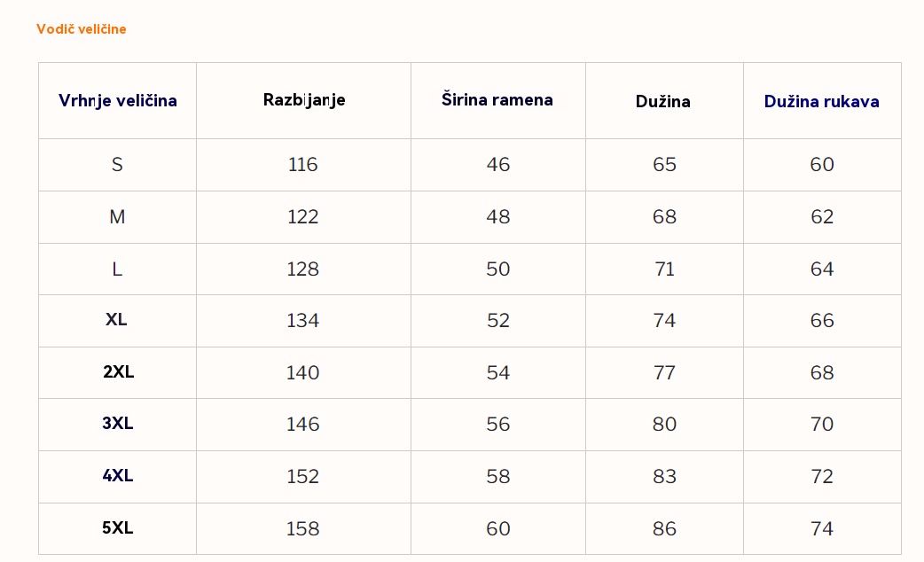Select the 5XL size label
Screen dimensions: 924x562
118,528
